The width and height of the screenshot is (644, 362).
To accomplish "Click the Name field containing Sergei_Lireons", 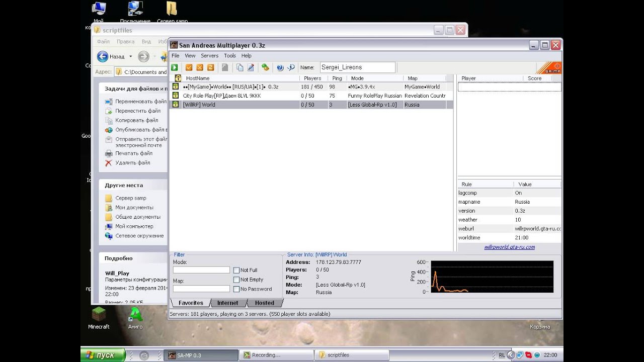I will (357, 67).
